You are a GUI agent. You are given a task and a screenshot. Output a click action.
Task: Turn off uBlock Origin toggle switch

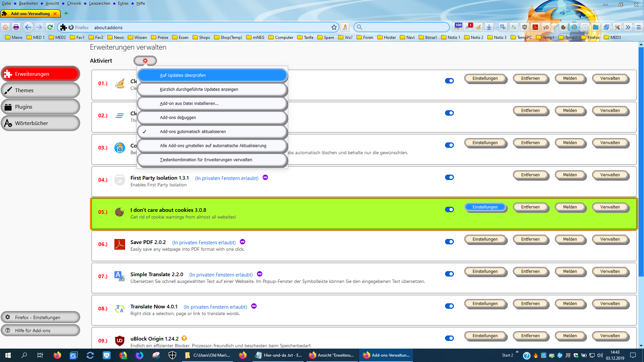point(449,338)
